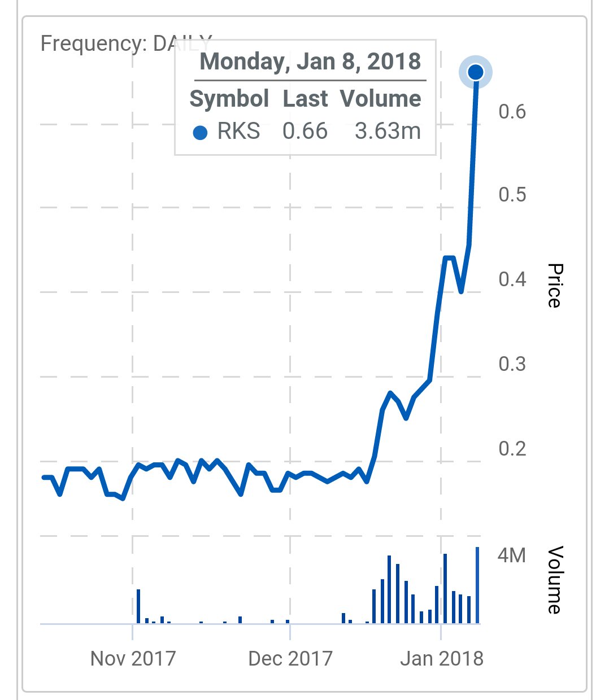Click the rotated Price axis title
The image size is (609, 700).
tap(555, 286)
